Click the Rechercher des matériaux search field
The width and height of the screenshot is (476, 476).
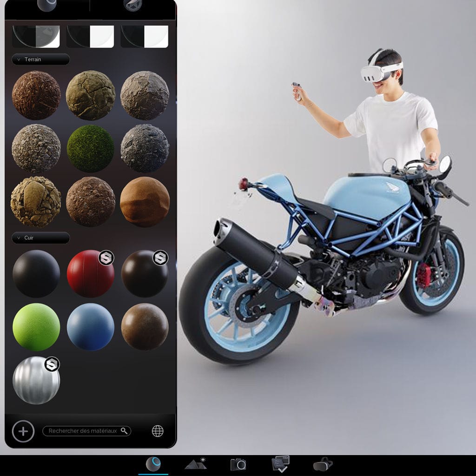[82, 431]
